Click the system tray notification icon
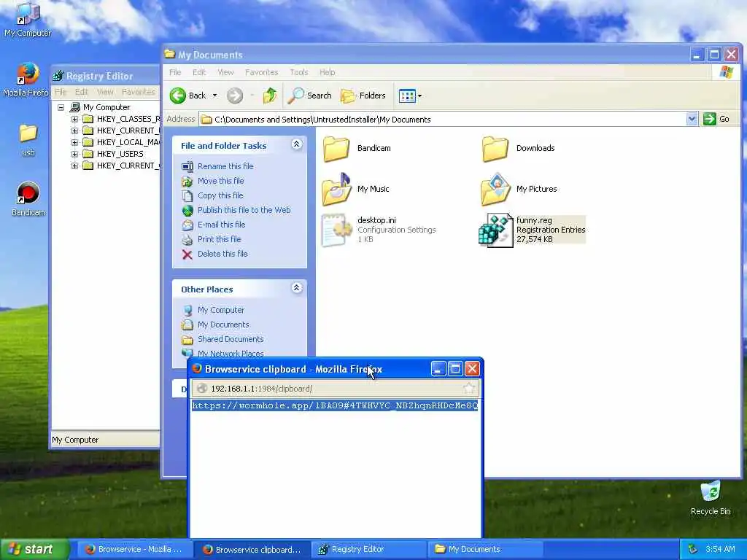 click(693, 550)
